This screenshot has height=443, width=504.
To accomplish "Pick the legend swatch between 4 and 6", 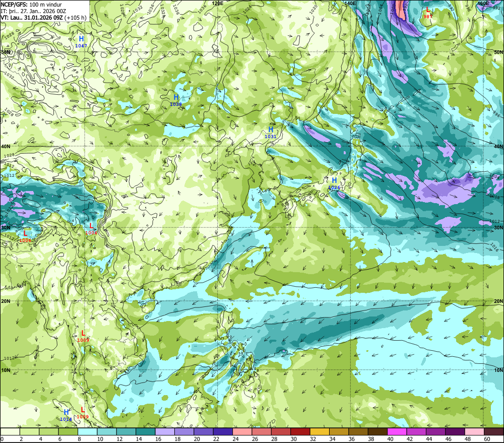I will (49, 432).
